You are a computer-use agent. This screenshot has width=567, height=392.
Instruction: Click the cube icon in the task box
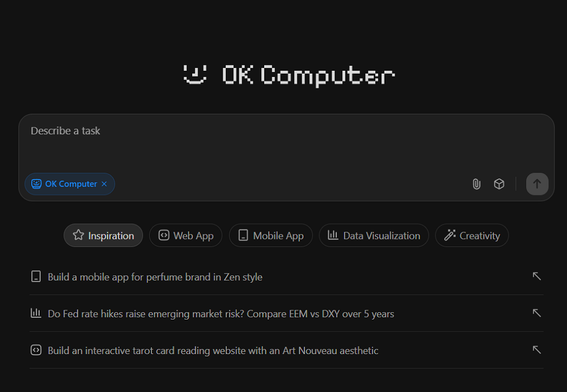pyautogui.click(x=499, y=184)
